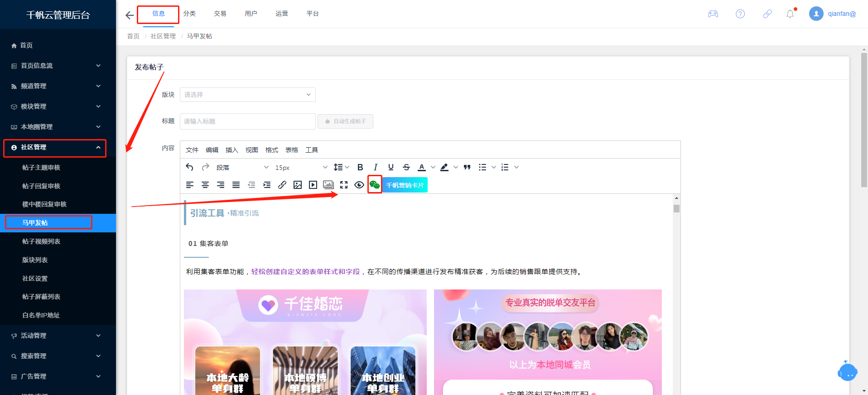Screen dimensions: 868x395
Task: Open the 编辑 editor menu
Action: [x=212, y=150]
